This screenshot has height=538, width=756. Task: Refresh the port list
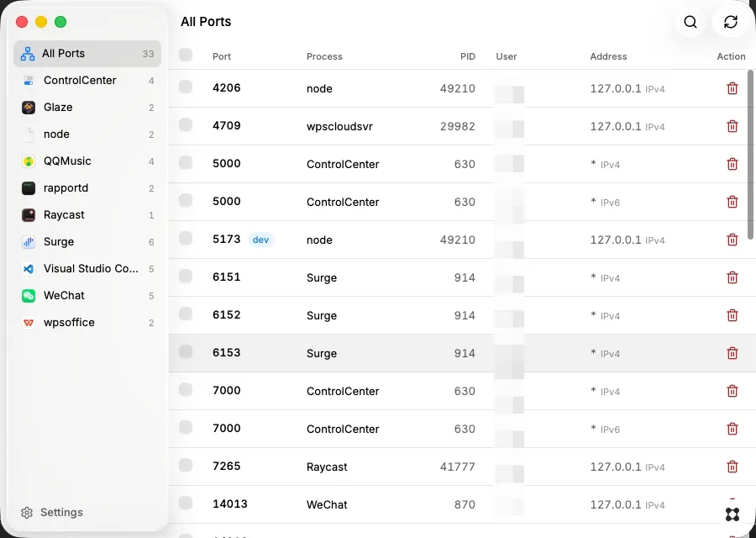tap(731, 22)
